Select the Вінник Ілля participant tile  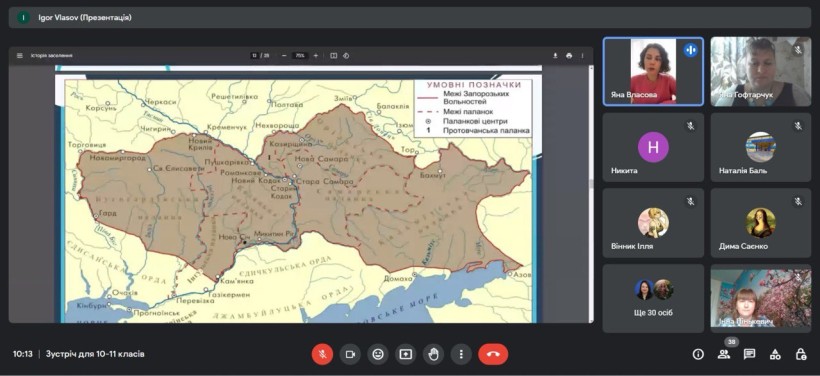click(x=653, y=223)
